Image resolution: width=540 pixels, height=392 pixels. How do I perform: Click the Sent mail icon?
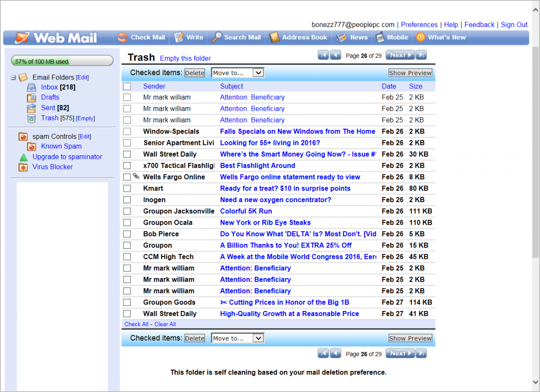coord(31,108)
